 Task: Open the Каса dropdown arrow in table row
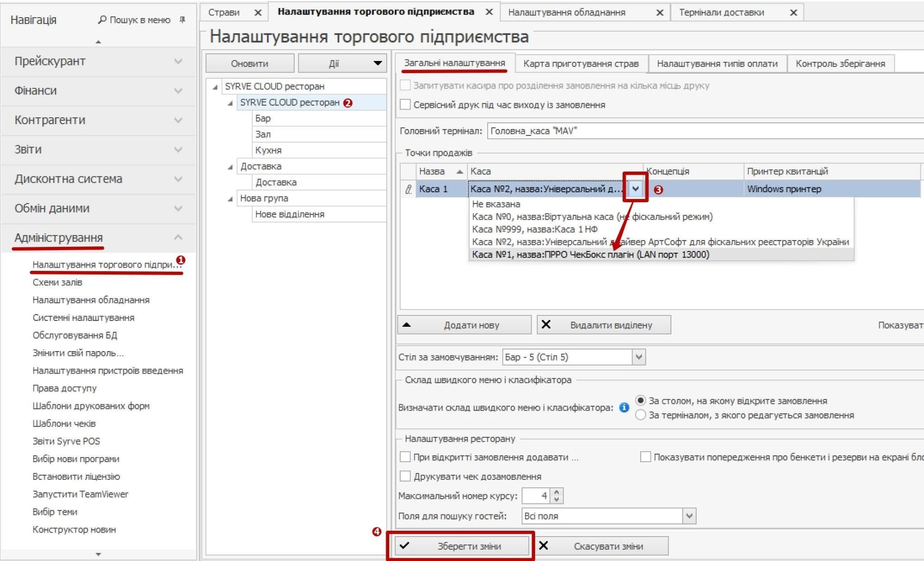pyautogui.click(x=636, y=189)
